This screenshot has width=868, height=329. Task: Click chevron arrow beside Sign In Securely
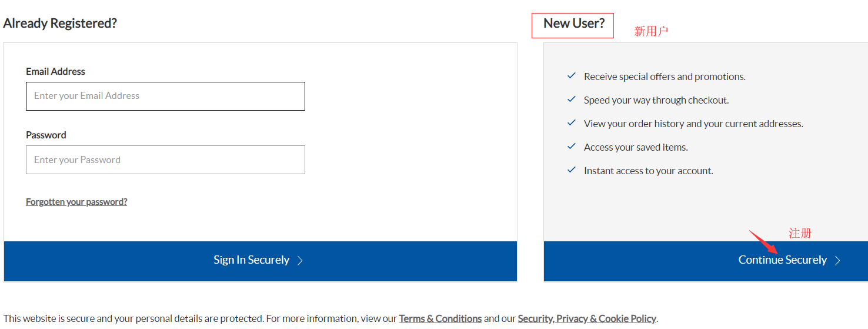[x=300, y=261]
